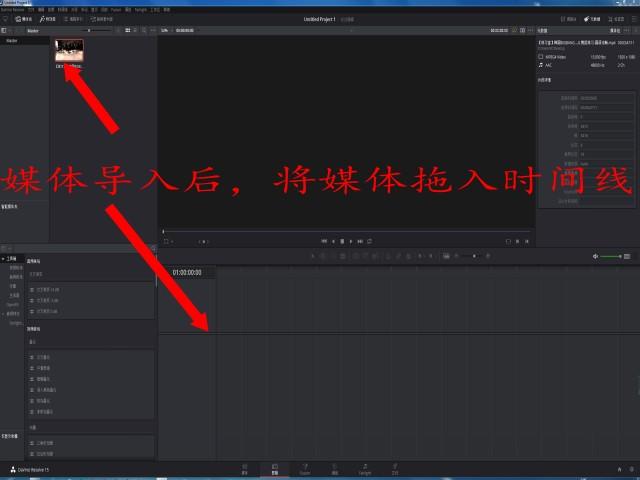
Task: Toggle timeline snapping magnet icon
Action: (388, 256)
